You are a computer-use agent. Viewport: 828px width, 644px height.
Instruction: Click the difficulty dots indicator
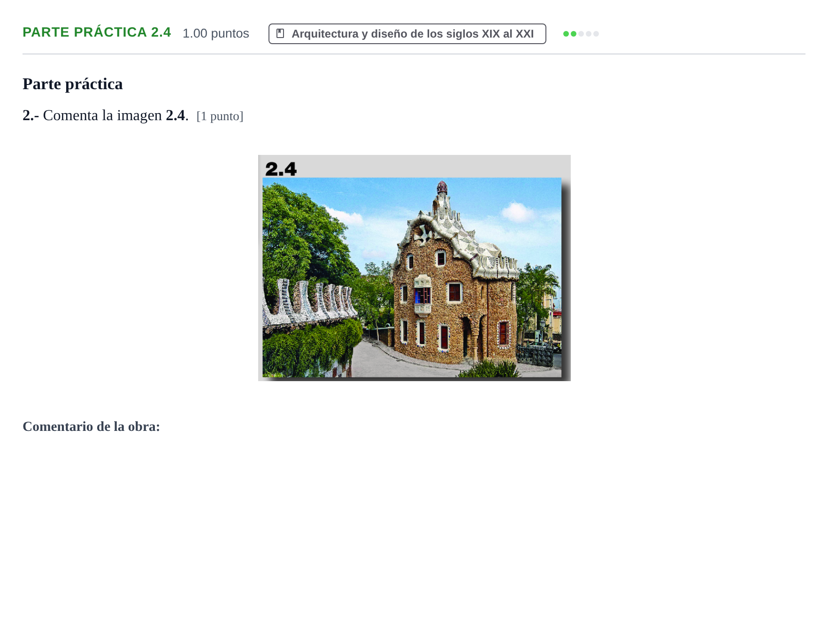pyautogui.click(x=581, y=34)
